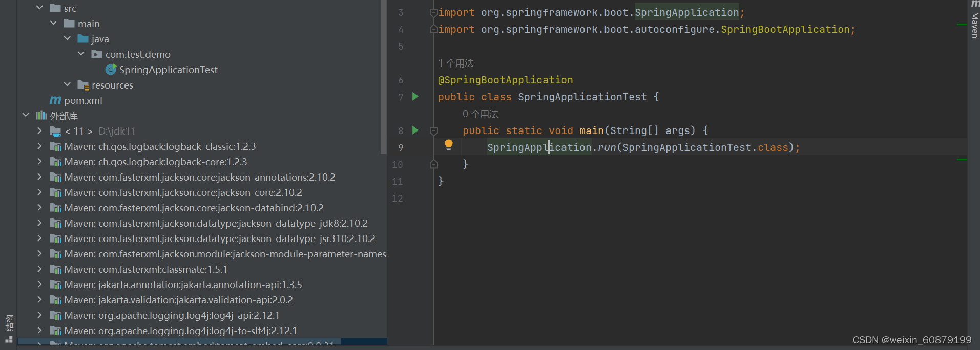The image size is (980, 350).
Task: Collapse the src folder chevron
Action: point(39,8)
